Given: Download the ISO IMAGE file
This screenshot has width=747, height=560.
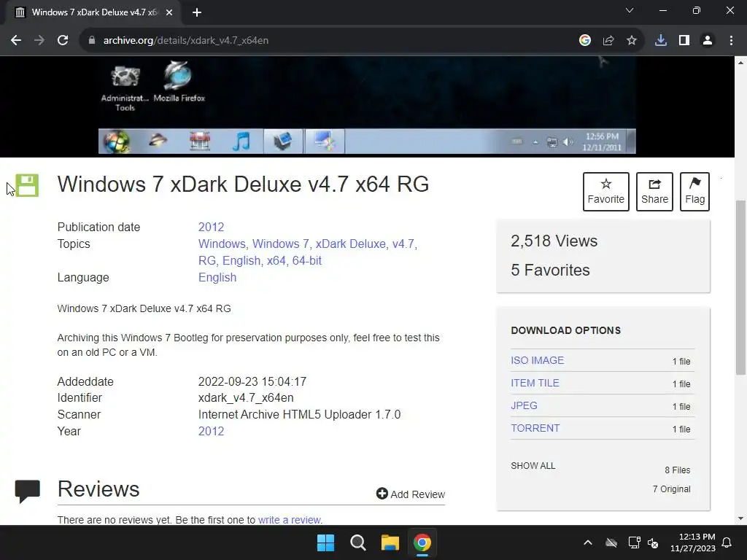Looking at the screenshot, I should 538,360.
